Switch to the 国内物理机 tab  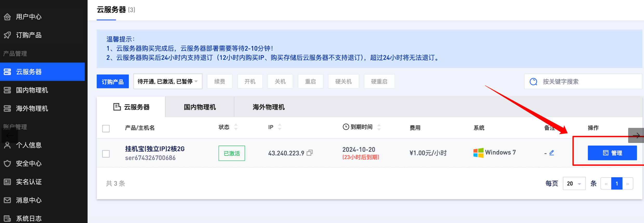[200, 107]
